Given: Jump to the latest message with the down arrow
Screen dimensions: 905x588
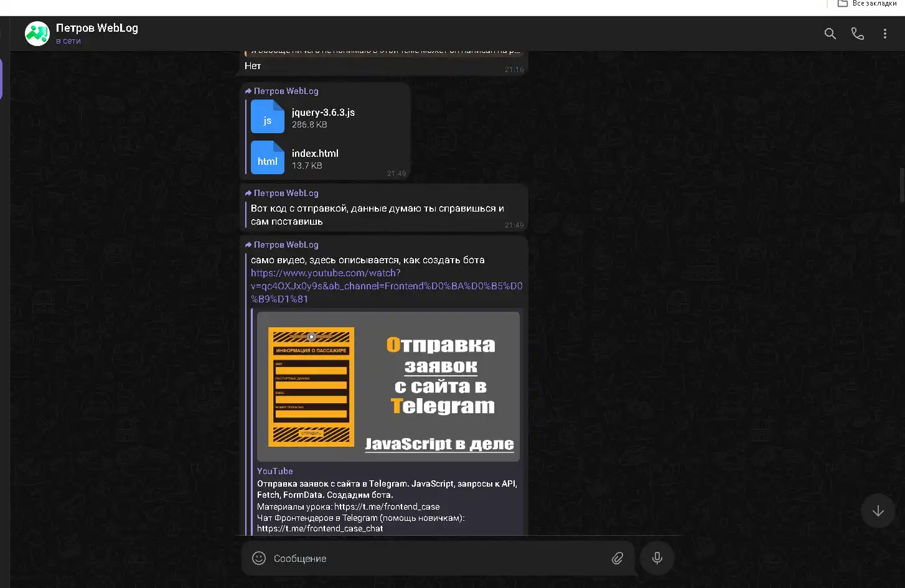Looking at the screenshot, I should (x=878, y=511).
